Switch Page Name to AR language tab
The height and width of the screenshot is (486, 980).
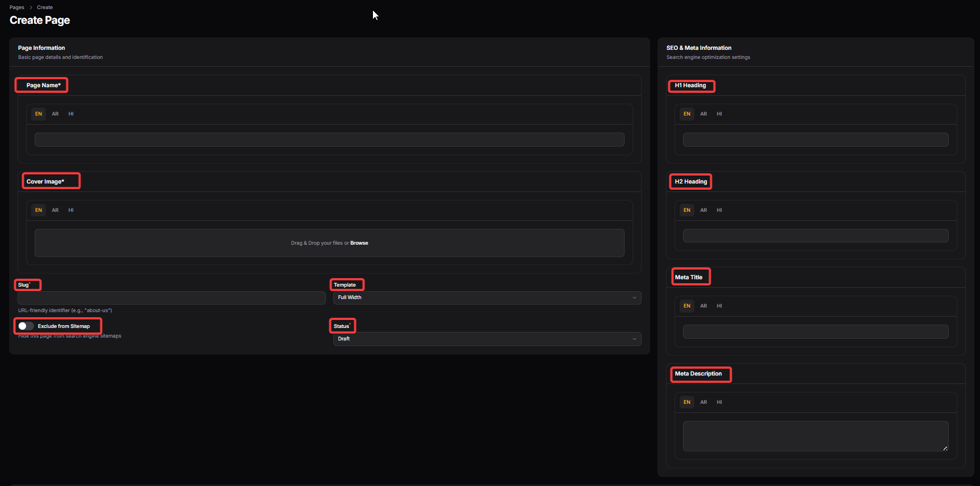55,114
